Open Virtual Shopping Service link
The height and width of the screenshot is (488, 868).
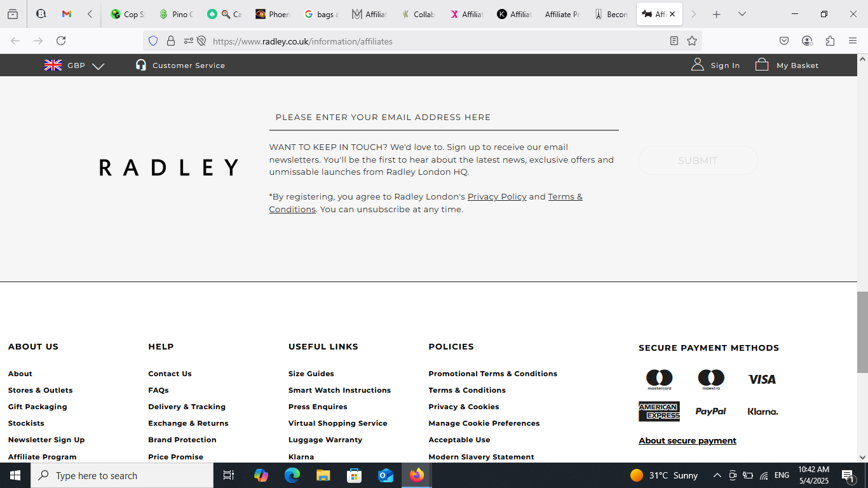point(338,423)
